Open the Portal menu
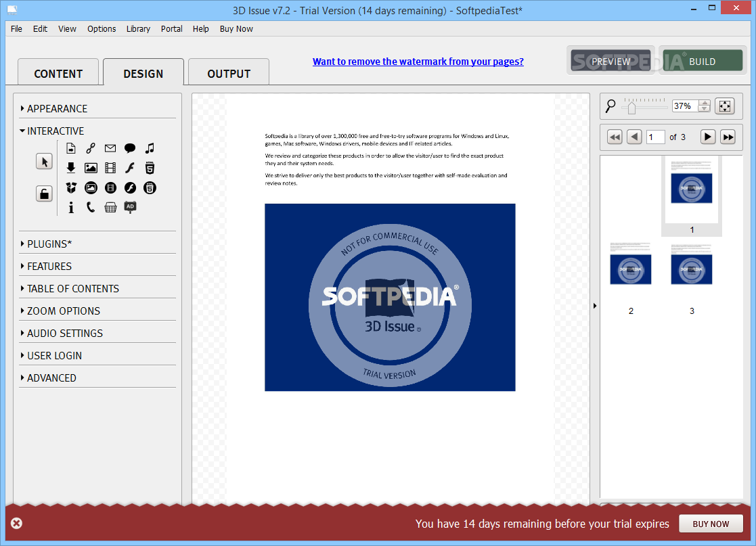The height and width of the screenshot is (546, 756). tap(172, 29)
